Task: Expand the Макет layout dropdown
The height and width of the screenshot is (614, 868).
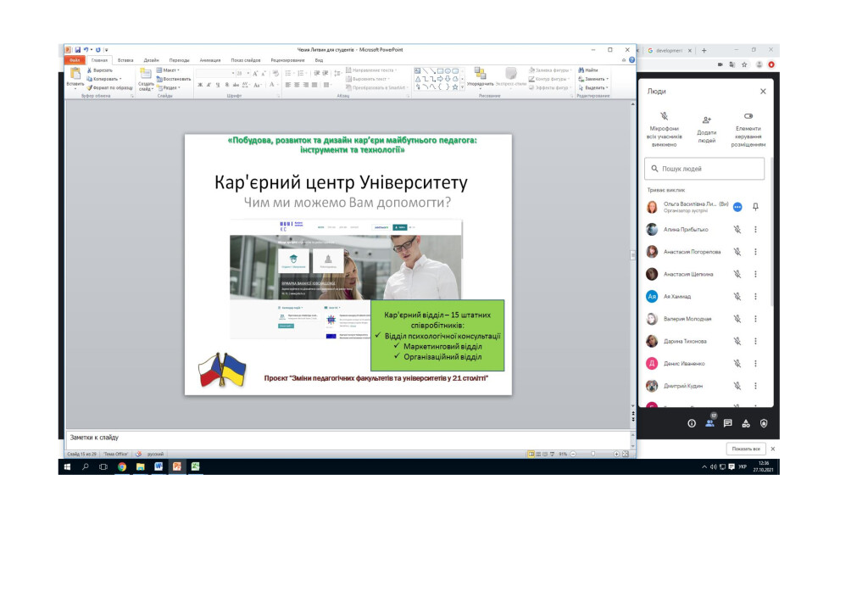Action: coord(168,70)
